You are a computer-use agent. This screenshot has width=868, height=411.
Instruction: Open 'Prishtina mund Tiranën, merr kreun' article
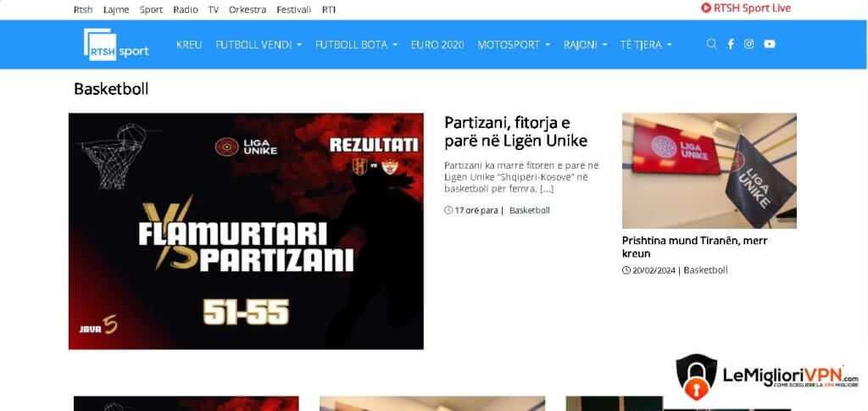[x=695, y=247]
